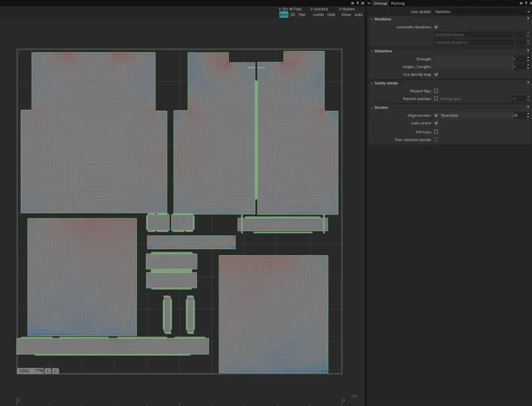
Task: Click the Unwrap panel's double-arrow overflow icon
Action: coord(521,3)
